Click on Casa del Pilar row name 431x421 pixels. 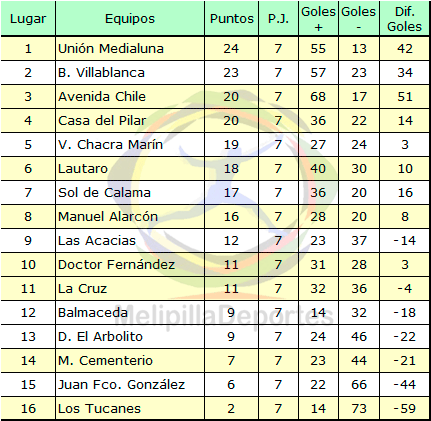click(x=102, y=121)
